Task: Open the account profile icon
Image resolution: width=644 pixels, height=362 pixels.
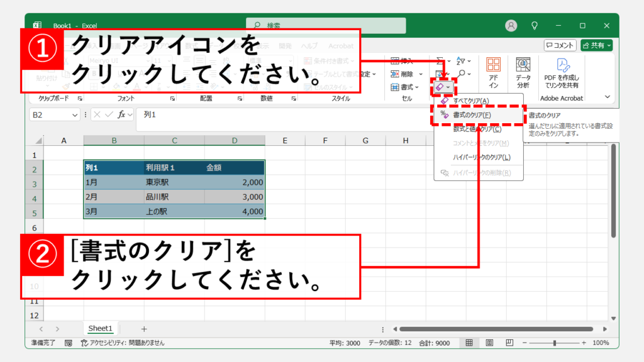Action: [x=511, y=25]
